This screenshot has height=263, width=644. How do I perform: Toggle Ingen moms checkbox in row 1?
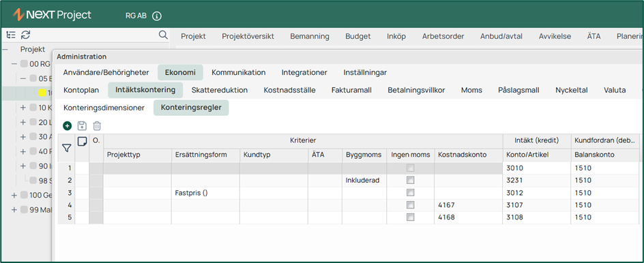(410, 168)
